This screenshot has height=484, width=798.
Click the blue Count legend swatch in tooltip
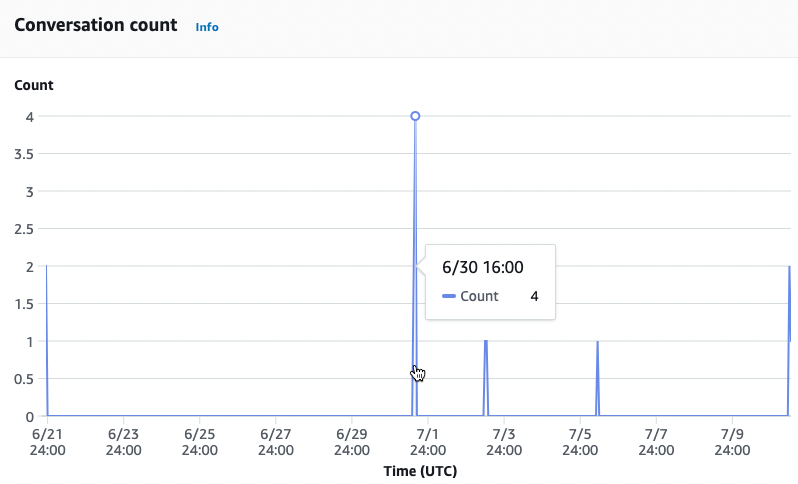tap(449, 297)
